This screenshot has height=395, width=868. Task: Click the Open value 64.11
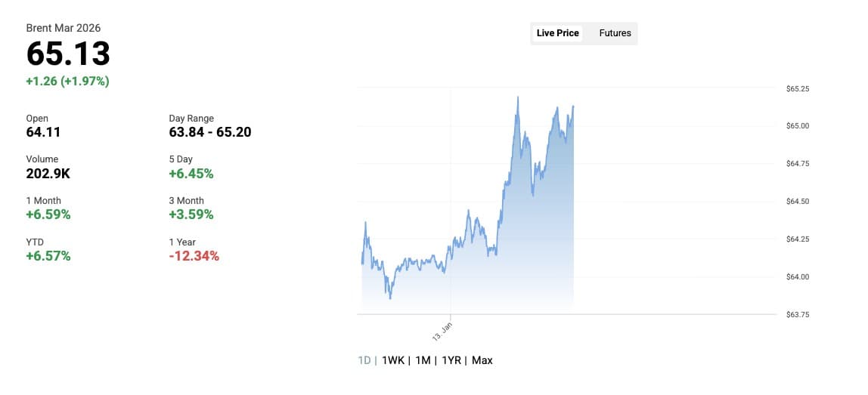click(x=43, y=132)
